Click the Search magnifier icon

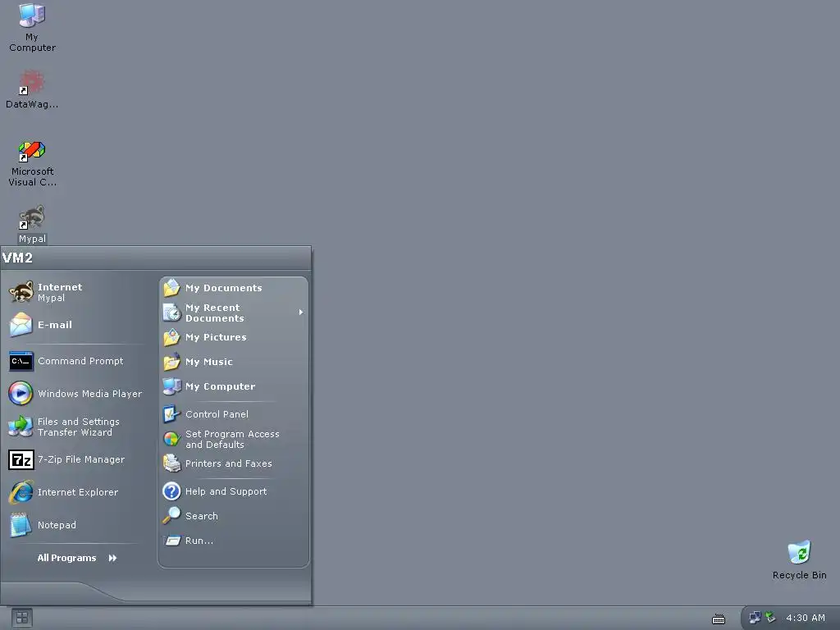tap(171, 516)
